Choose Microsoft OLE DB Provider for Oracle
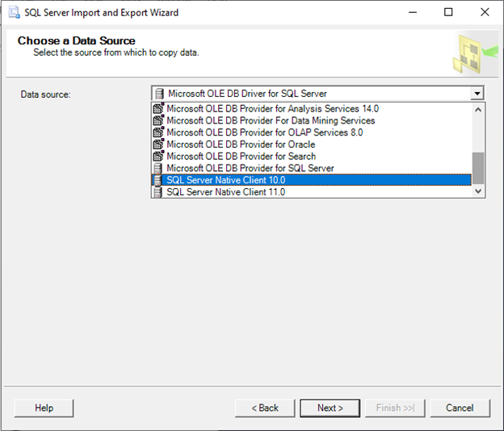This screenshot has height=431, width=504. coord(311,144)
